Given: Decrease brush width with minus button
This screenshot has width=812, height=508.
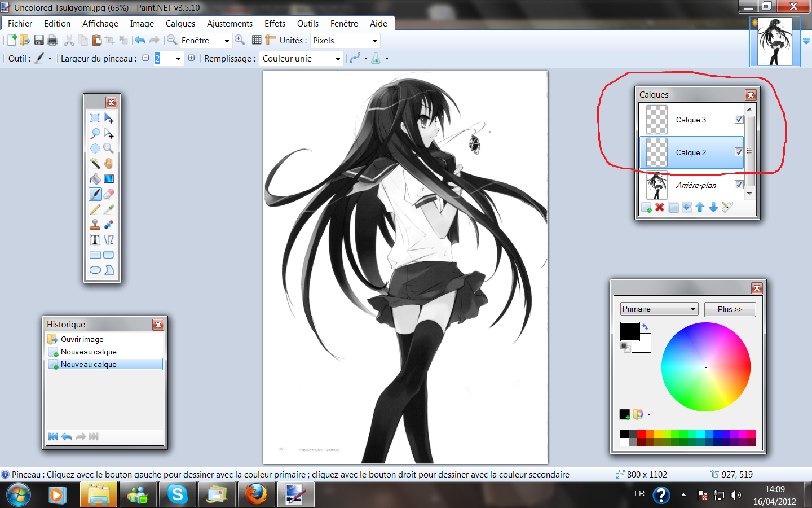Looking at the screenshot, I should pyautogui.click(x=145, y=58).
